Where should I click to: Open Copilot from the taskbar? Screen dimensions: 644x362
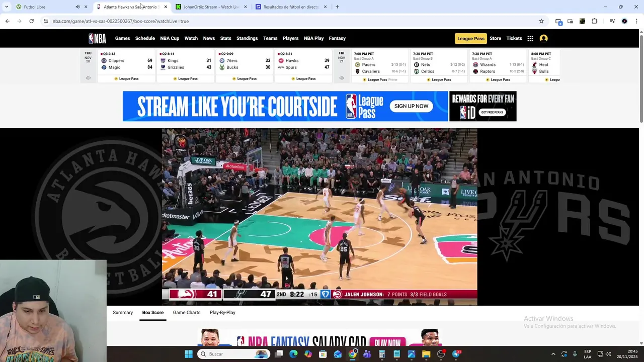(308, 354)
